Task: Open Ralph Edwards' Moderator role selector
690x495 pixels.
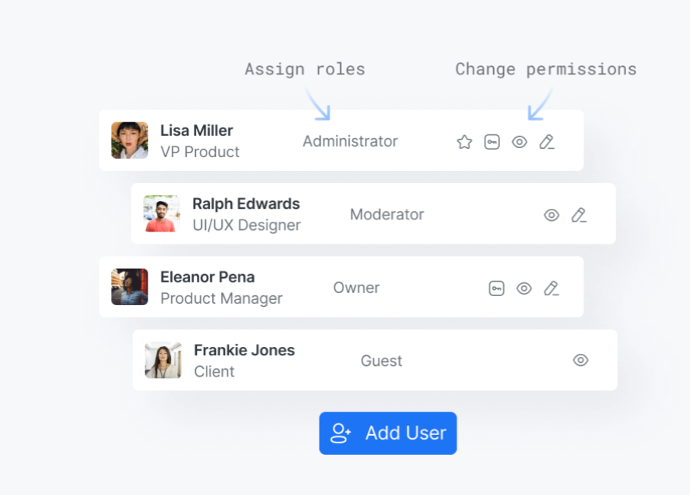Action: [x=387, y=214]
